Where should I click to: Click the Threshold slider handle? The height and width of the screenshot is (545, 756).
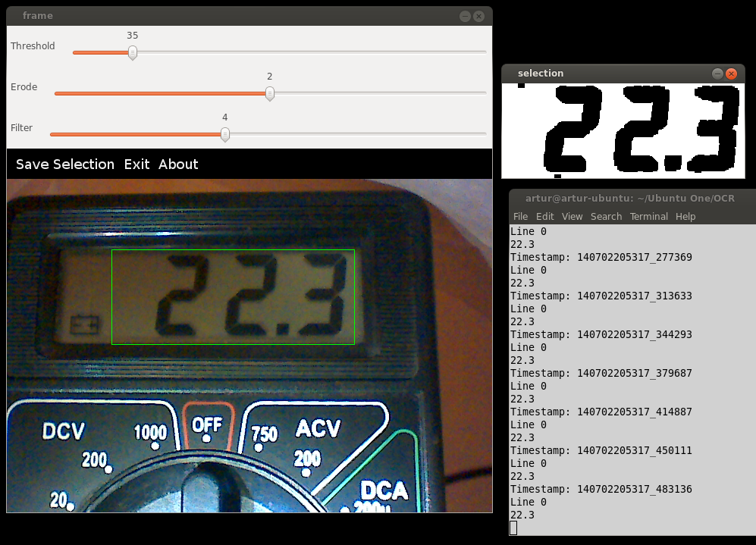(133, 52)
